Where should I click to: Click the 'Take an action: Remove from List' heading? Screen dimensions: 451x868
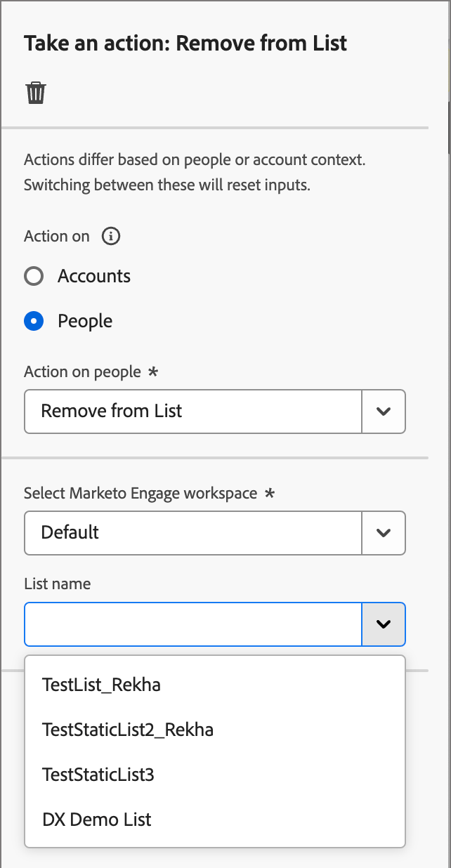[185, 44]
